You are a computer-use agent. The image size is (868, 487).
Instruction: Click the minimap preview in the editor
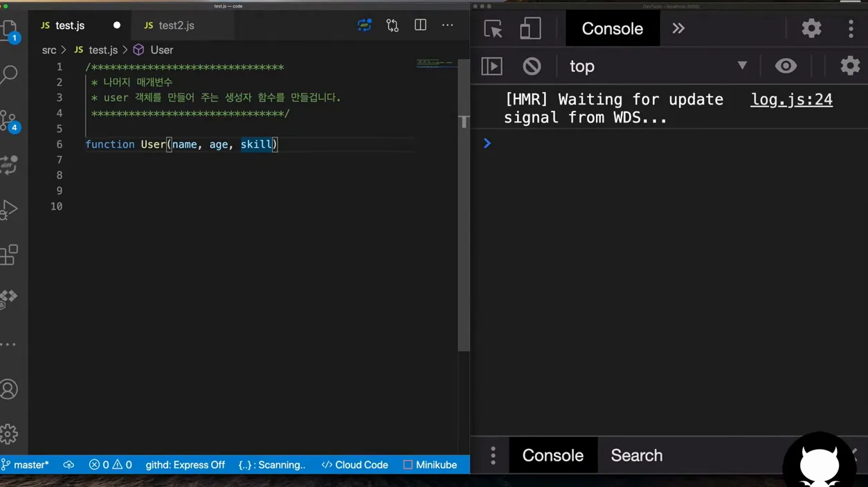point(436,63)
